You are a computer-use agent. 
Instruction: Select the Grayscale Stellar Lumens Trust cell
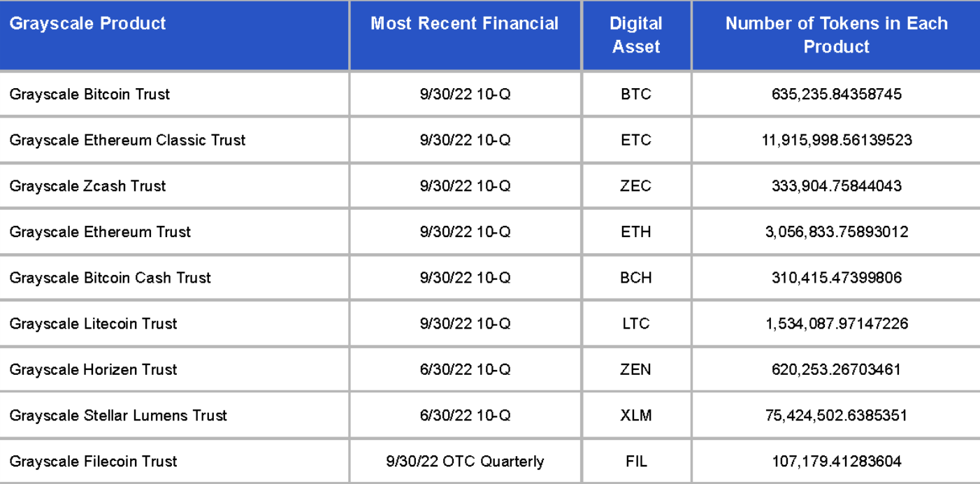(118, 415)
